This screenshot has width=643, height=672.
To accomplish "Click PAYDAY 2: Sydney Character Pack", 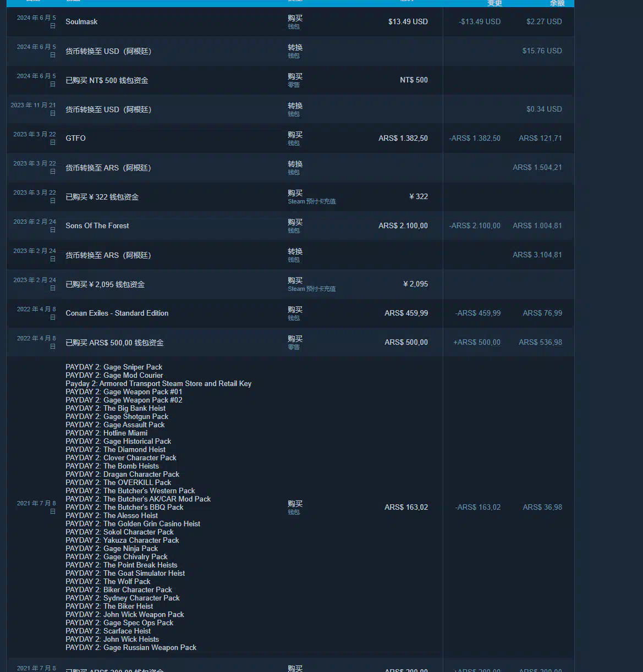I will tap(123, 598).
